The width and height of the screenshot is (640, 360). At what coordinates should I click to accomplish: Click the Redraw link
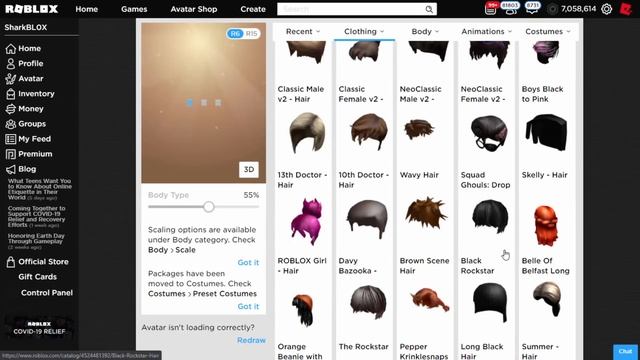[251, 340]
